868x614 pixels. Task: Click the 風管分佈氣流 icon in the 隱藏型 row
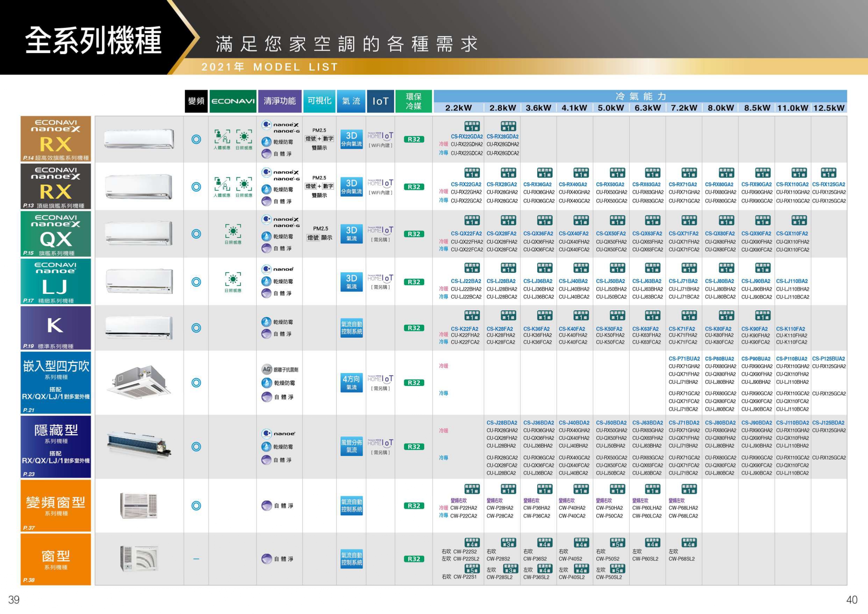point(351,446)
